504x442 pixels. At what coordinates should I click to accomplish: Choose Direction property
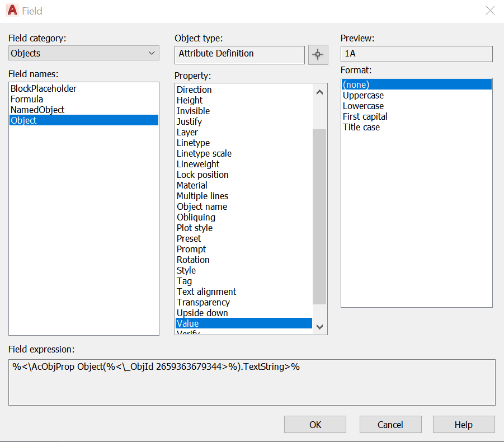[x=244, y=90]
